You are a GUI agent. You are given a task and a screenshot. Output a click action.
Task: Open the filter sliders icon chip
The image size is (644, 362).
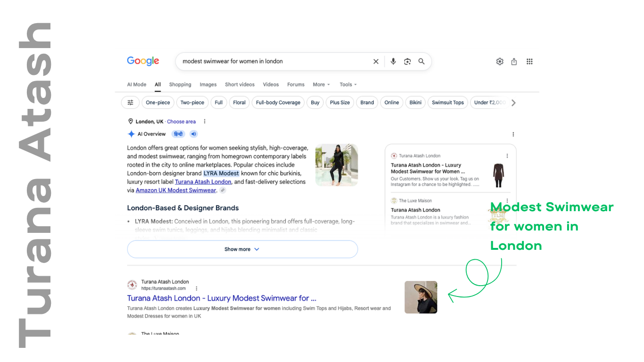coord(131,102)
